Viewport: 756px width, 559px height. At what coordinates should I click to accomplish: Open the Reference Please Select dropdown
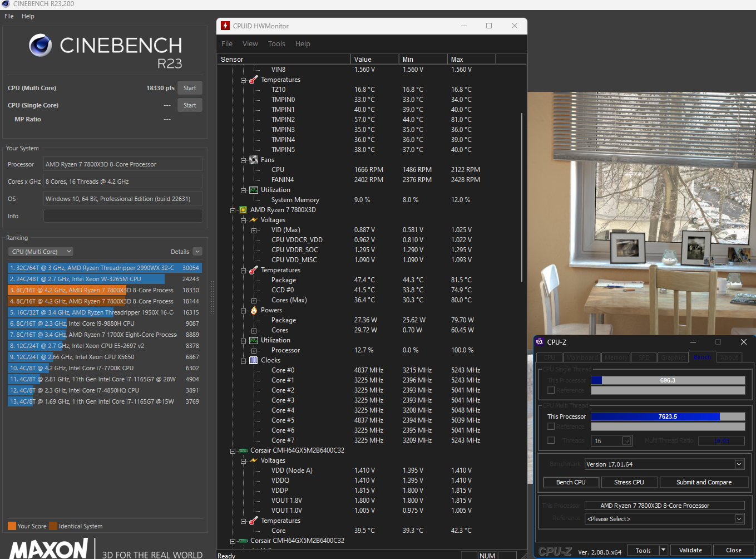[739, 519]
